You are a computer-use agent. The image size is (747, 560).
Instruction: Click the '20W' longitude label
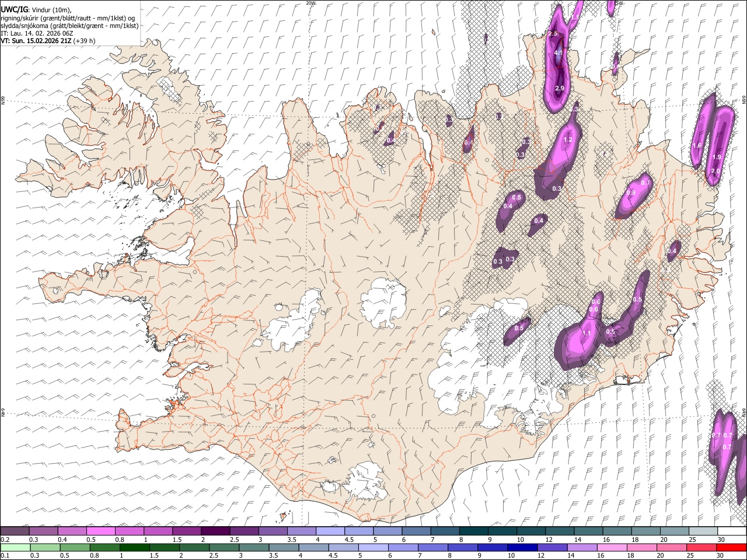[x=310, y=3]
